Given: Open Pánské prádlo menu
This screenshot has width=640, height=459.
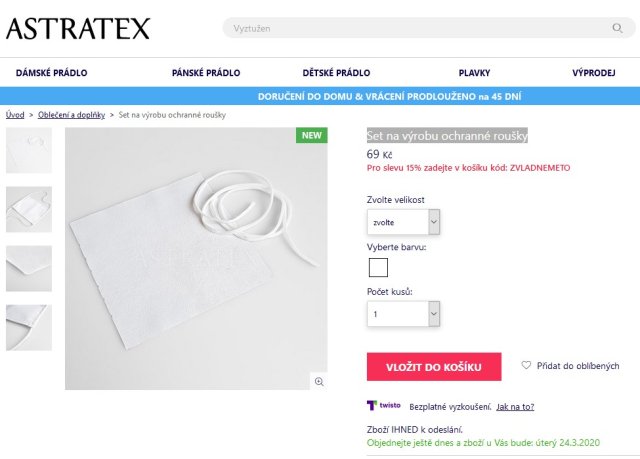Looking at the screenshot, I should [x=206, y=73].
